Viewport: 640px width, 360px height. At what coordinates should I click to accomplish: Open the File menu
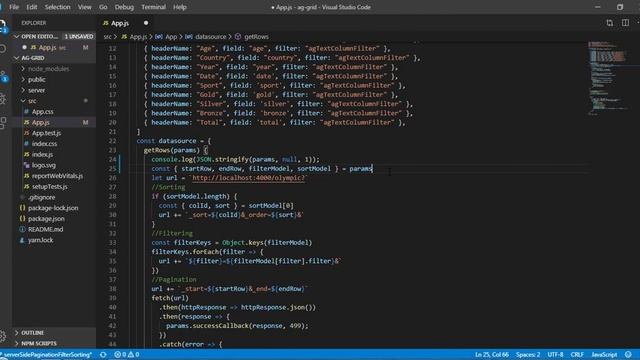[14, 7]
